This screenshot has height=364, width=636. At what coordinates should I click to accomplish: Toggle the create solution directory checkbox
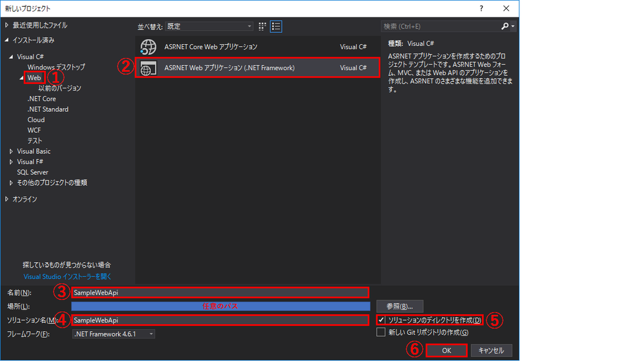pyautogui.click(x=381, y=320)
